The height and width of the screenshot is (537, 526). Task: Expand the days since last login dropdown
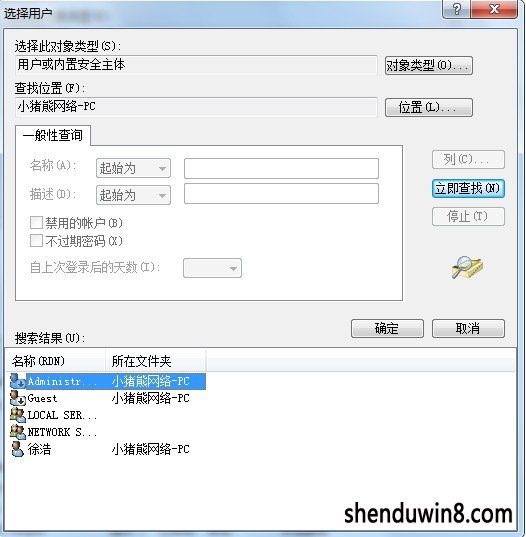pos(212,268)
